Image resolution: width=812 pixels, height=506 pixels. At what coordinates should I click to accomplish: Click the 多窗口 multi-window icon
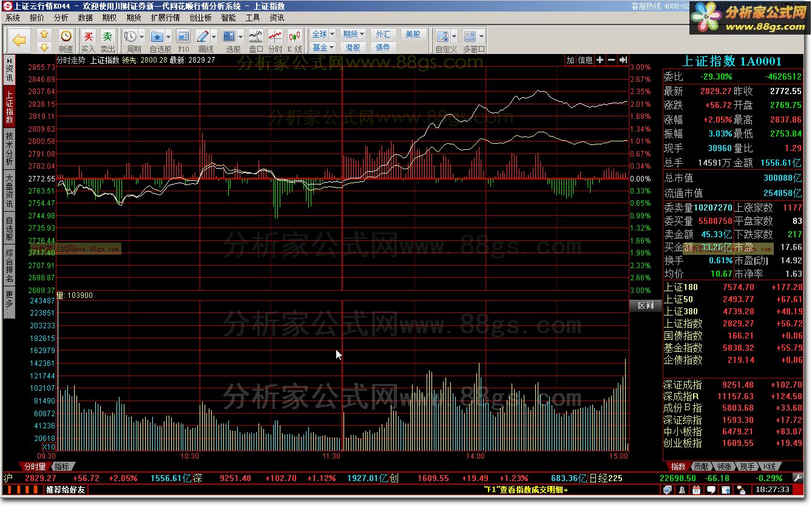coord(470,36)
